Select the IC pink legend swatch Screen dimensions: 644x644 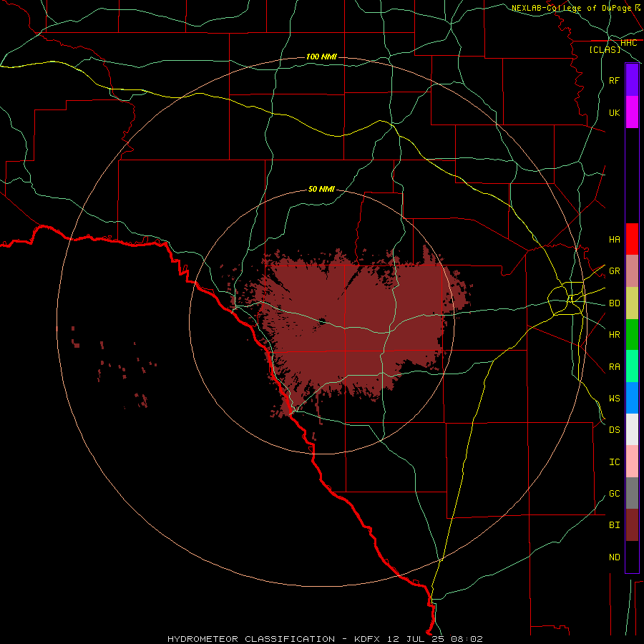click(632, 462)
